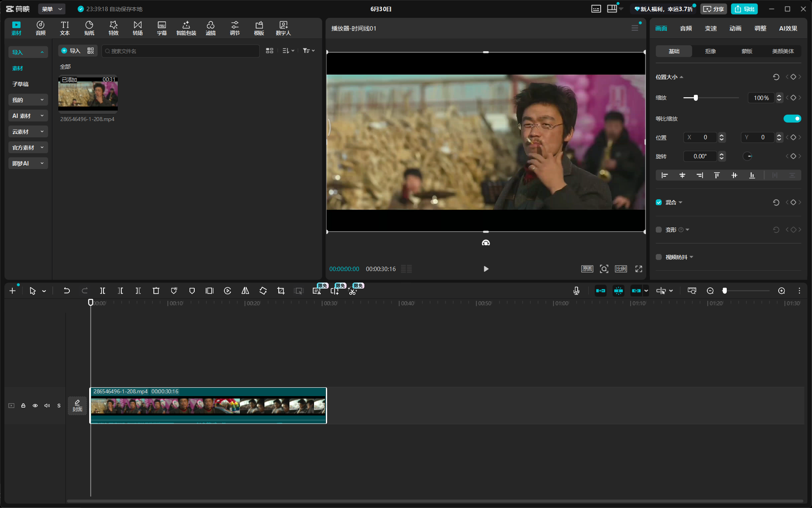Select the 286546496-1-208.mp4 media thumbnail
Image resolution: width=812 pixels, height=508 pixels.
88,93
